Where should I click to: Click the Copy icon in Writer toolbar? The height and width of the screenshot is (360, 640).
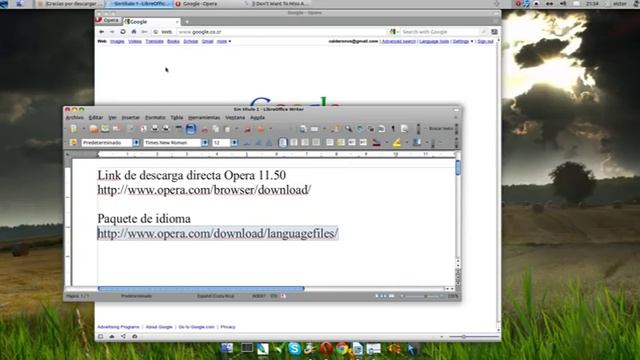coord(216,129)
